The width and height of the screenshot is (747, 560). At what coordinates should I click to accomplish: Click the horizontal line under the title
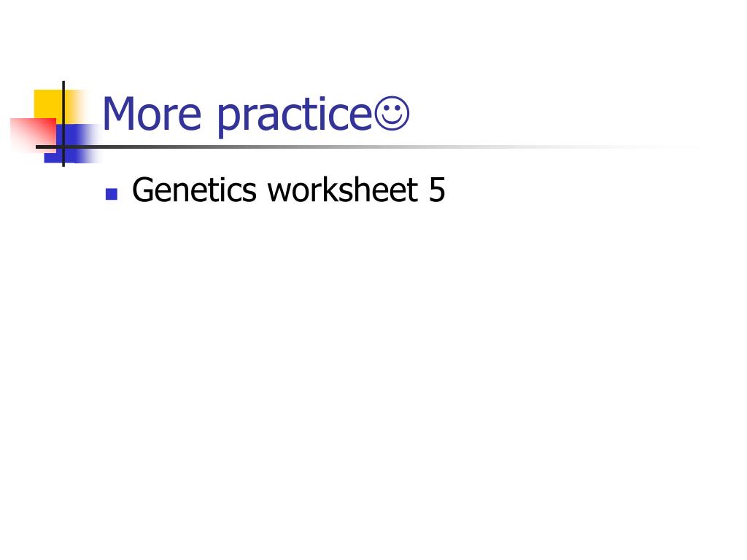(x=333, y=147)
